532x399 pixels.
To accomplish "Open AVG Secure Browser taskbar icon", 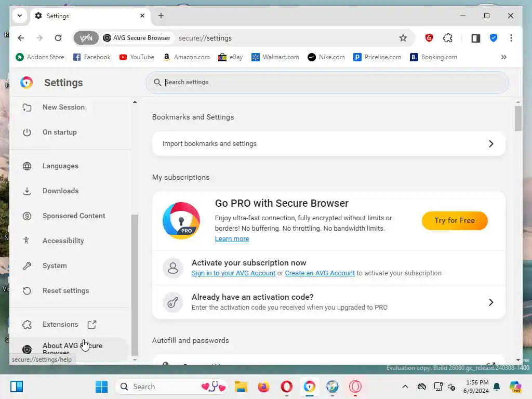I will click(x=310, y=387).
